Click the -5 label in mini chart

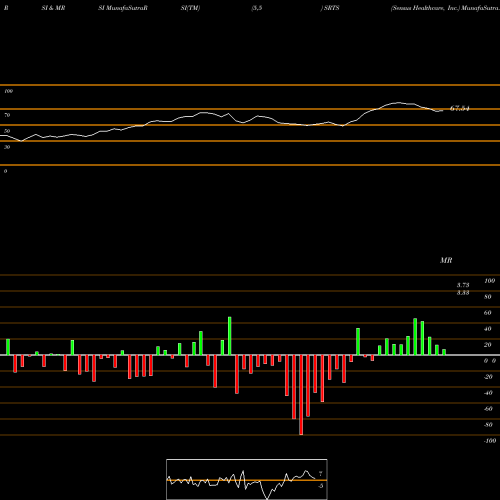click(321, 486)
